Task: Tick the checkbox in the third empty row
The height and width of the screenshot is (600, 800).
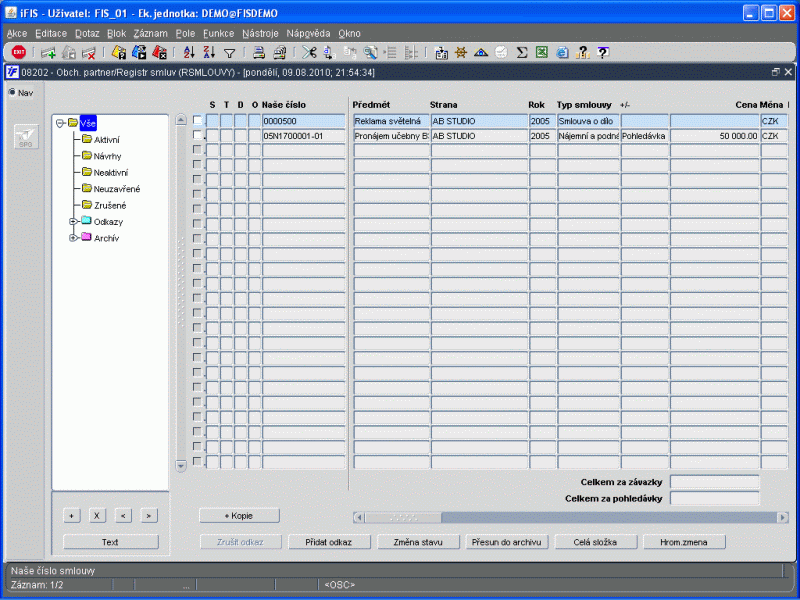Action: pos(197,180)
